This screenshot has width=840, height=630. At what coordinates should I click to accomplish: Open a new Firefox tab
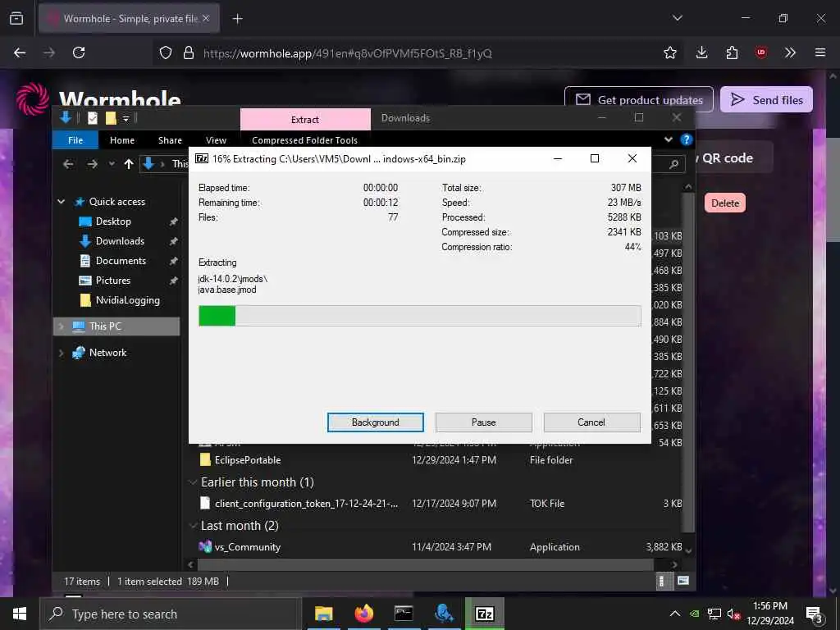[x=237, y=19]
